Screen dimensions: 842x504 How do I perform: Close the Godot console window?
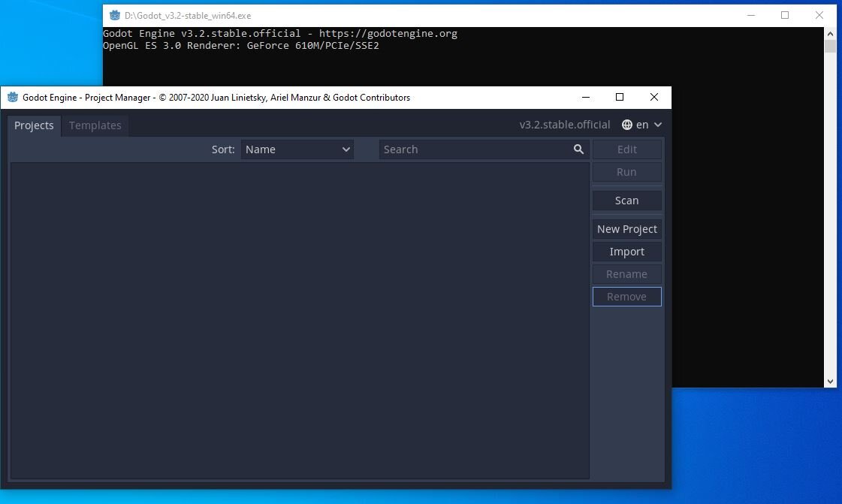click(819, 15)
